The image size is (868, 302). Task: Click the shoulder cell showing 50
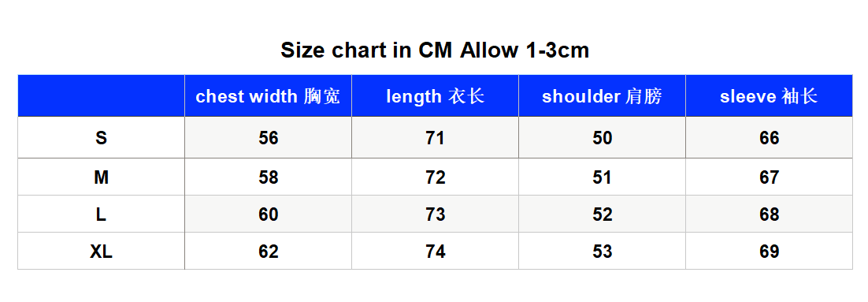(603, 137)
